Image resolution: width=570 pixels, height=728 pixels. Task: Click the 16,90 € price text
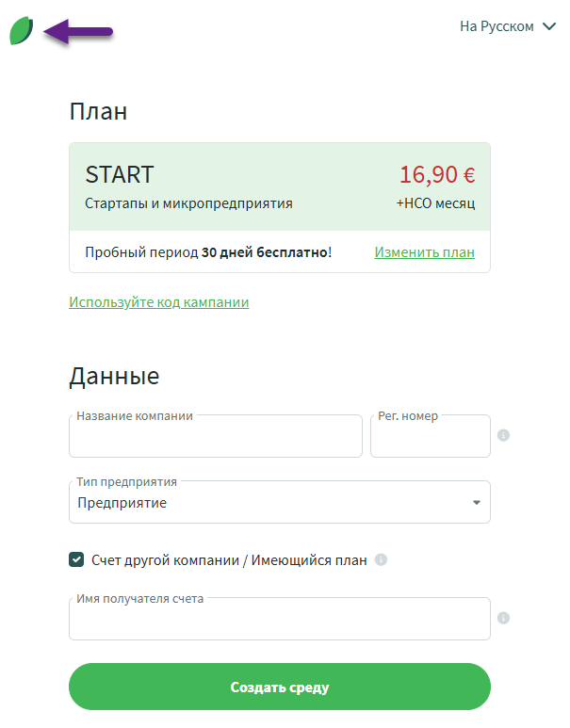point(437,174)
